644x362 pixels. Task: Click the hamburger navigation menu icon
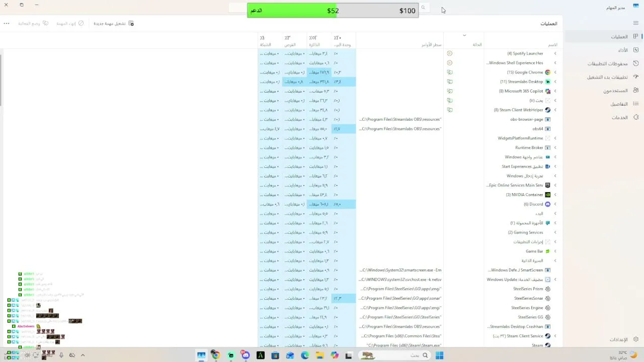tap(636, 23)
